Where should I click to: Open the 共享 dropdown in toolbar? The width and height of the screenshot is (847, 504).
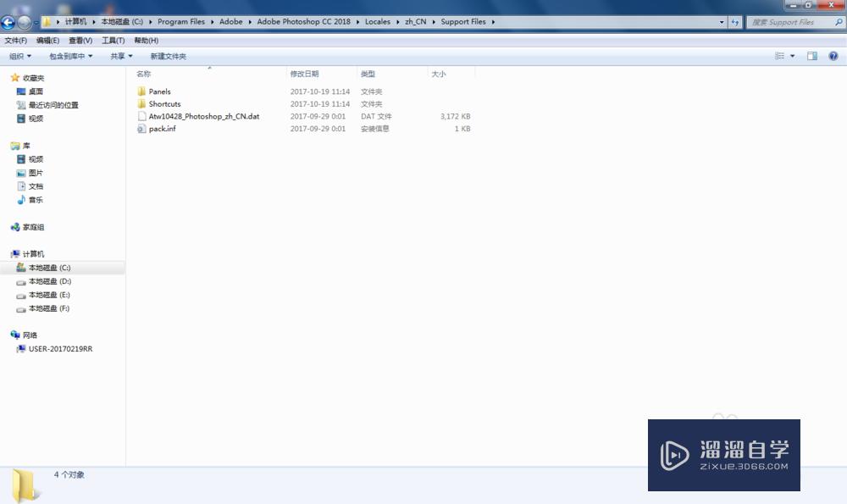click(x=121, y=56)
